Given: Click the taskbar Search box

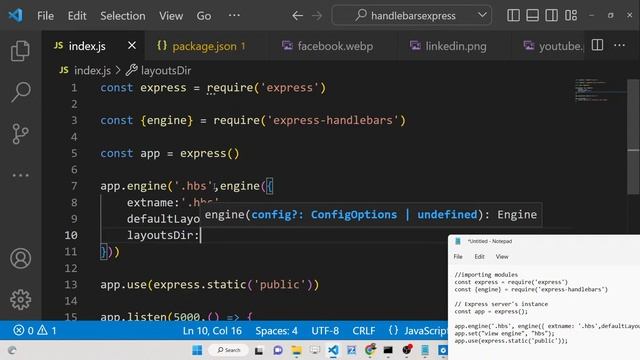Looking at the screenshot, I should [x=229, y=350].
